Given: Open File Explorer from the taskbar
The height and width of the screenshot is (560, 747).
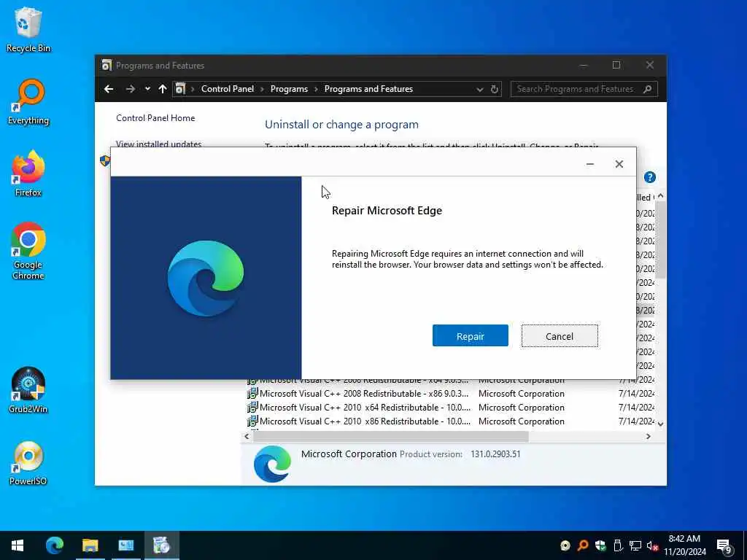Looking at the screenshot, I should point(90,545).
